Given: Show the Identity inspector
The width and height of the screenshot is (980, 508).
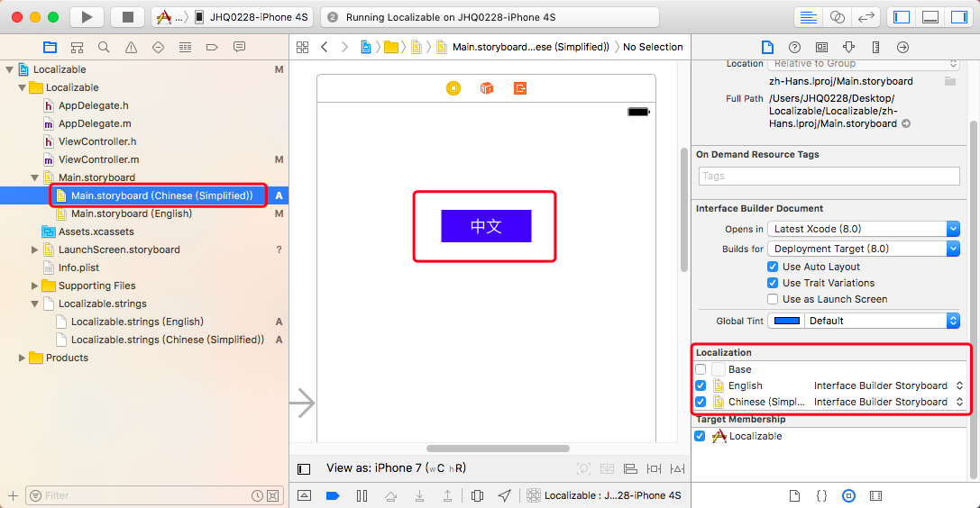Looking at the screenshot, I should (x=822, y=47).
